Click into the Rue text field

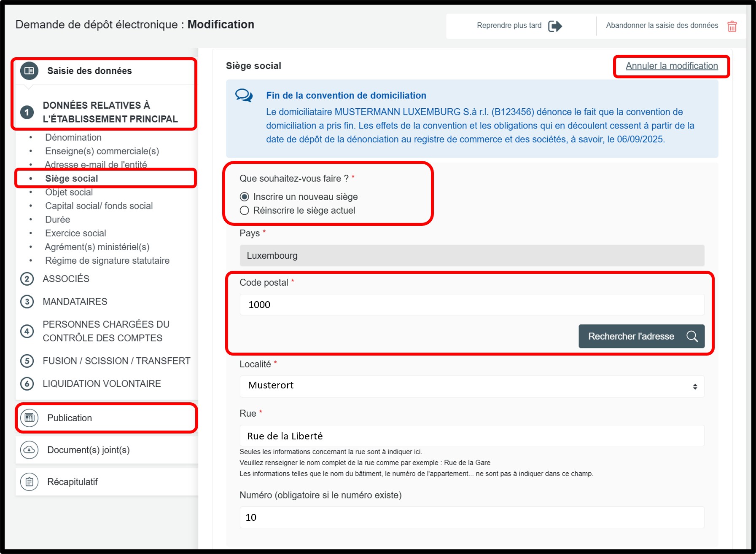[x=471, y=436]
